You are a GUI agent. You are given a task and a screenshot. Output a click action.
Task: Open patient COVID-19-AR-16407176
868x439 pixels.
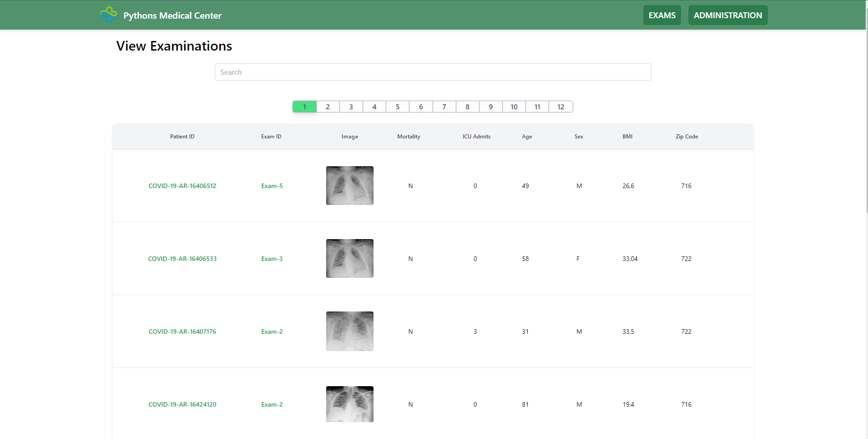(x=182, y=332)
